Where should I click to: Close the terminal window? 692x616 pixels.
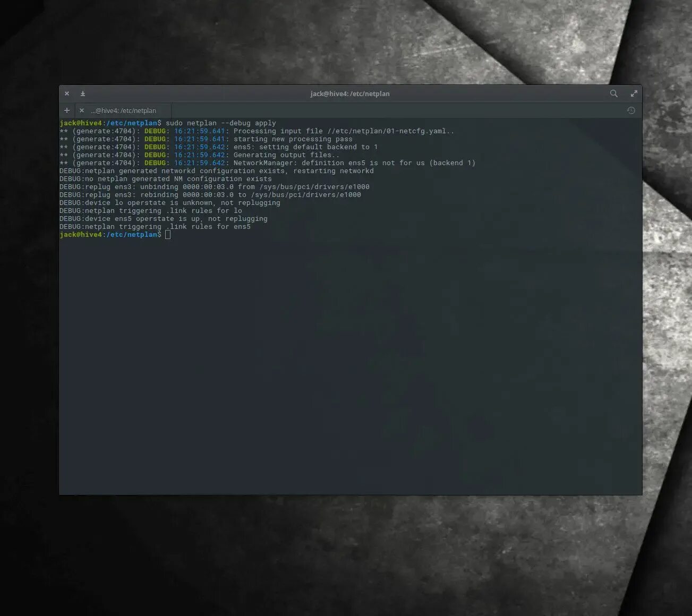pyautogui.click(x=67, y=93)
